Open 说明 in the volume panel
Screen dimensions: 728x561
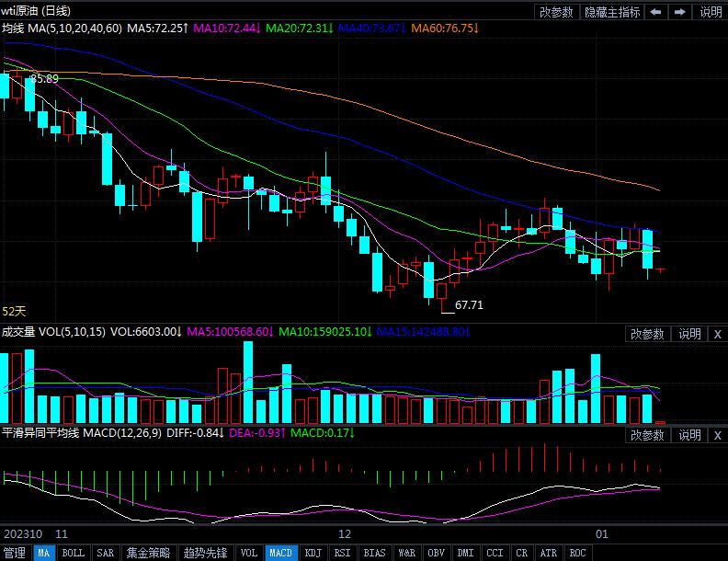pyautogui.click(x=689, y=334)
